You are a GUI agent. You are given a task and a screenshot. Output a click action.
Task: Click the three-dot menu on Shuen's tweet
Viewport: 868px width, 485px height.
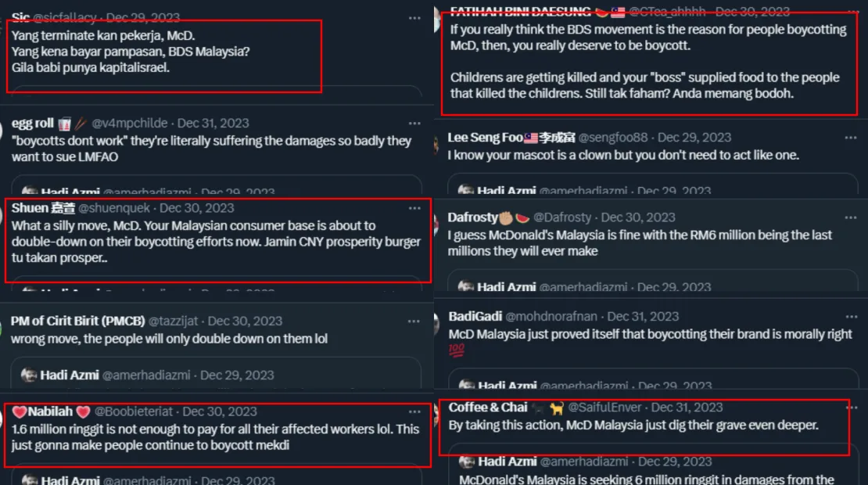pos(415,209)
